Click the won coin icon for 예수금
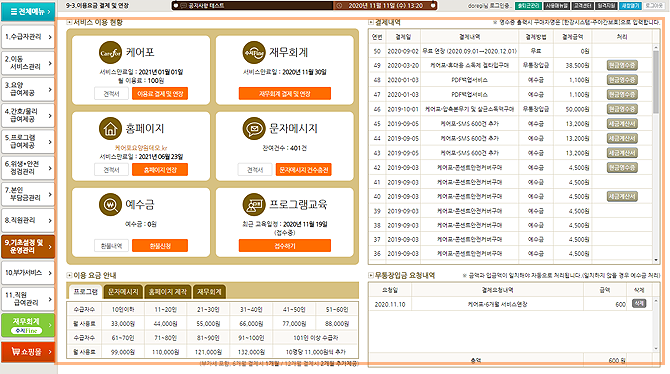This screenshot has height=374, width=670. click(x=110, y=204)
